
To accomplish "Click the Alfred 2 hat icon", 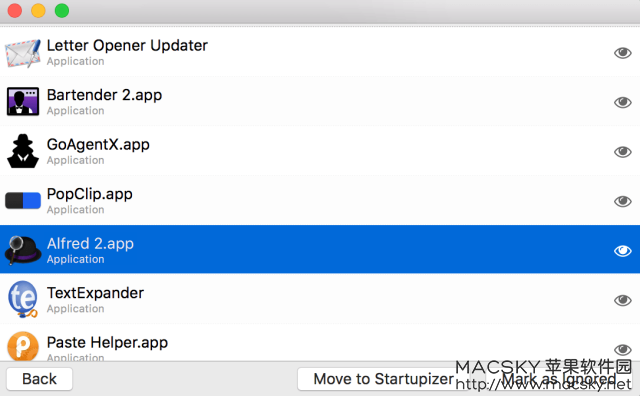I will [23, 250].
